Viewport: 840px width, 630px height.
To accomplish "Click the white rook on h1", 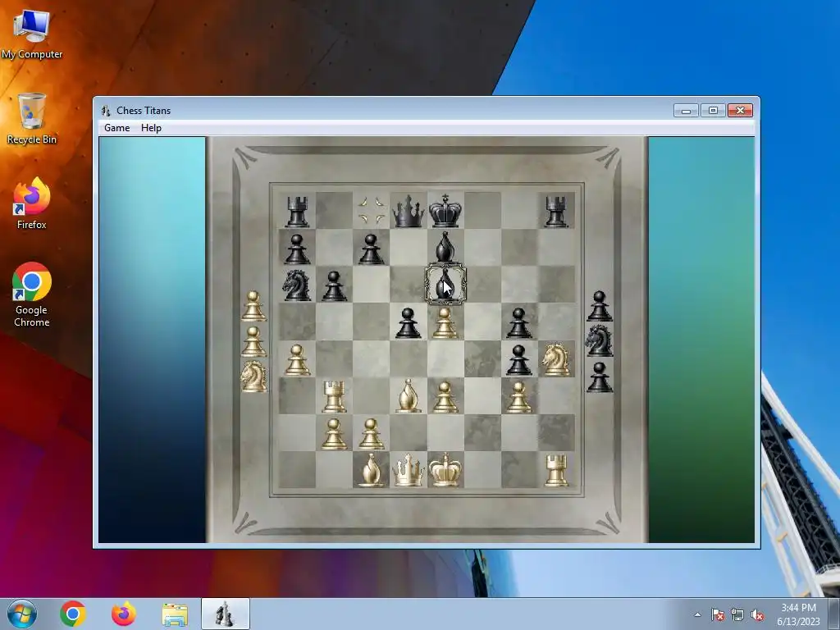I will 556,470.
